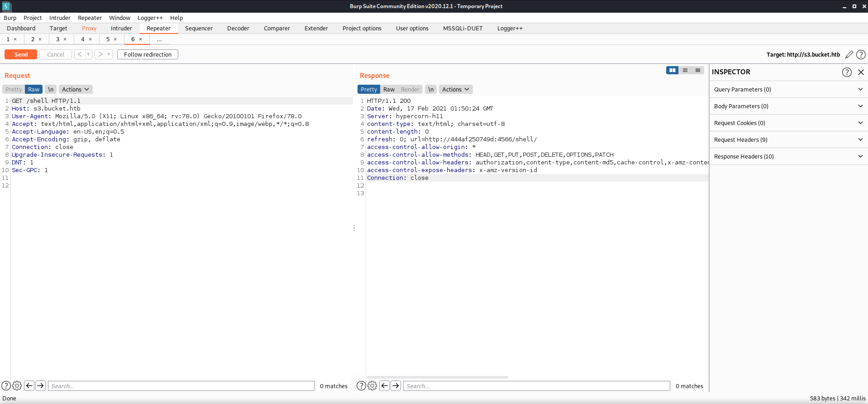Go to next request search match

coord(40,385)
